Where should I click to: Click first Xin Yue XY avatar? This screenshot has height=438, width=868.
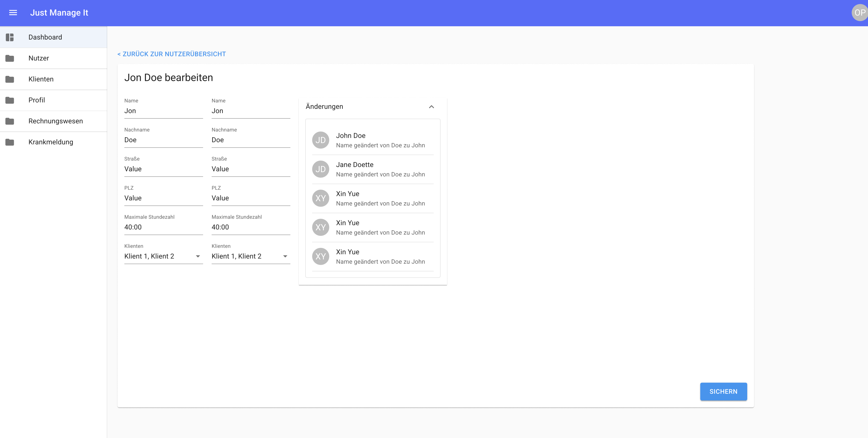(x=320, y=198)
